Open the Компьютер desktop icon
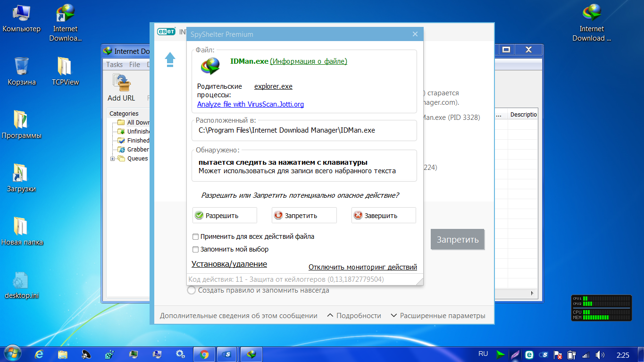Viewport: 644px width, 362px height. click(x=22, y=19)
